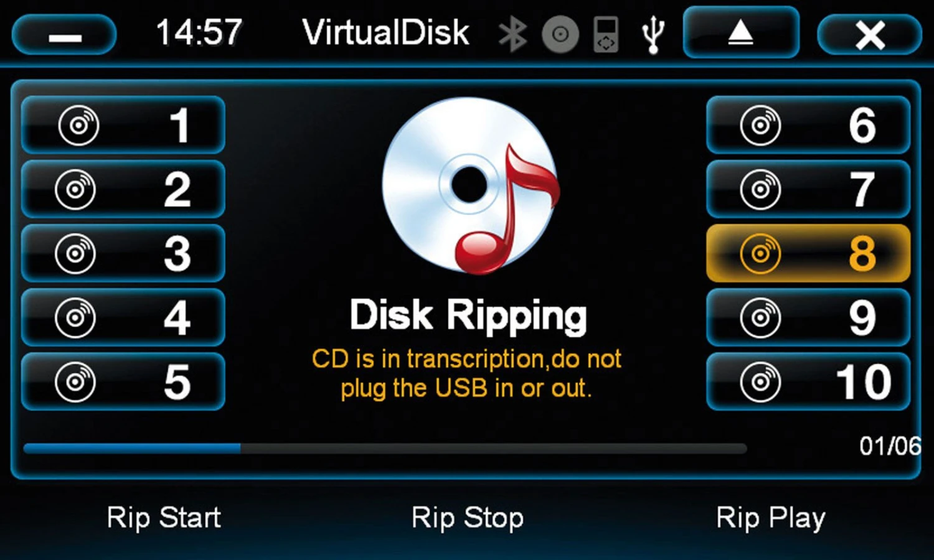934x560 pixels.
Task: Select the CD disc source icon
Action: [x=560, y=34]
